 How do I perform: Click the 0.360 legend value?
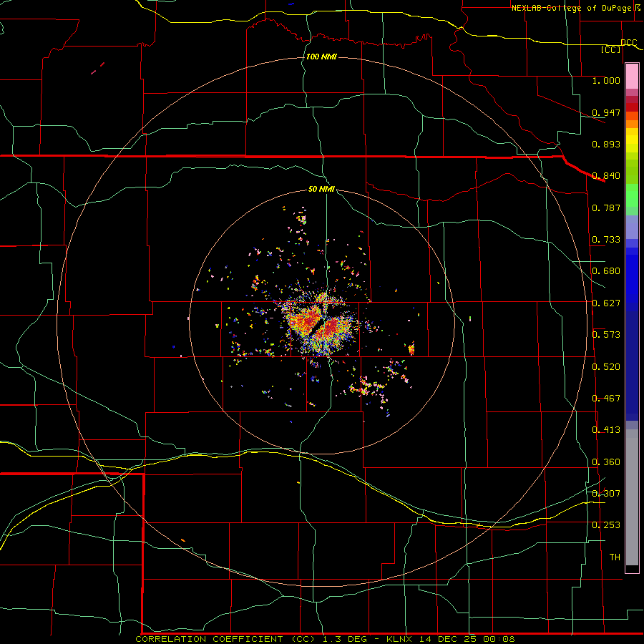pyautogui.click(x=606, y=462)
